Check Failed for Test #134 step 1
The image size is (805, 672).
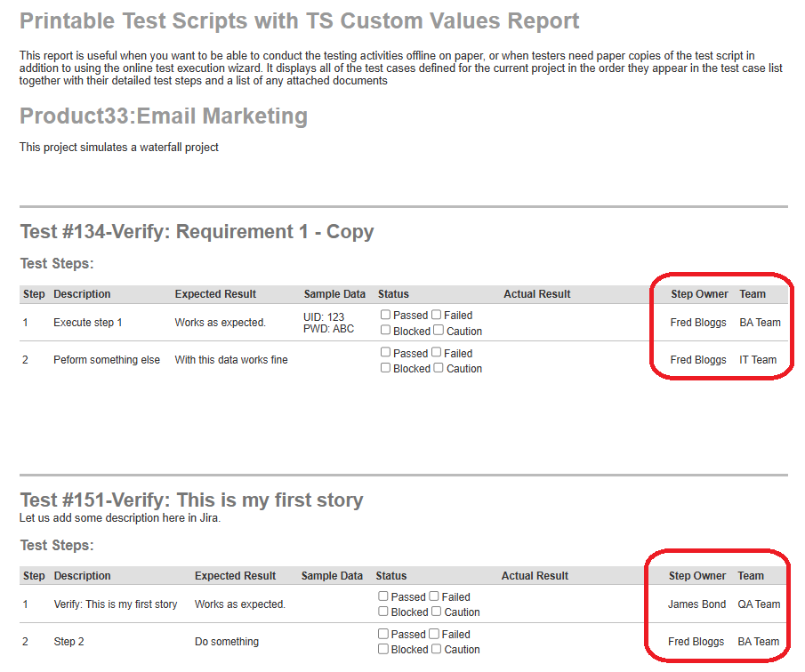[x=437, y=315]
